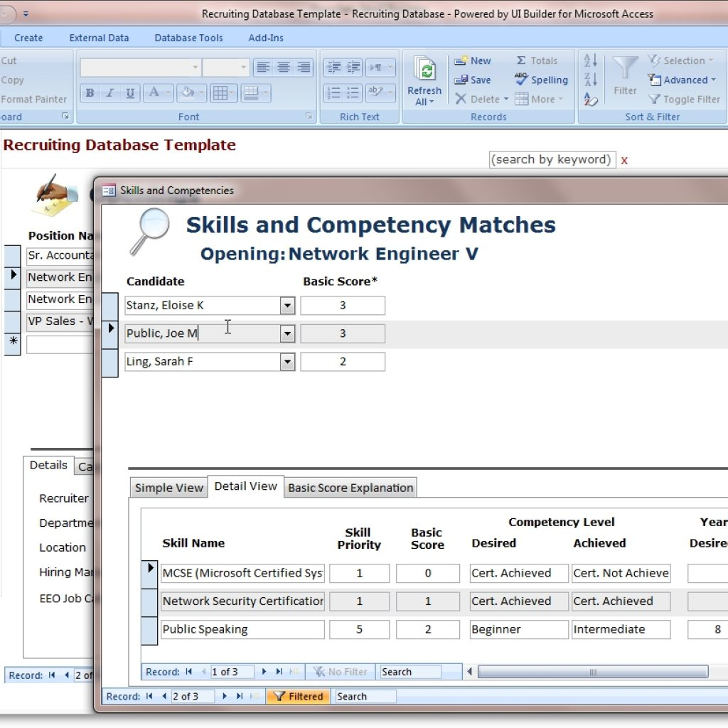Click the red x to clear keyword search
Screen dimensions: 728x728
pyautogui.click(x=624, y=160)
